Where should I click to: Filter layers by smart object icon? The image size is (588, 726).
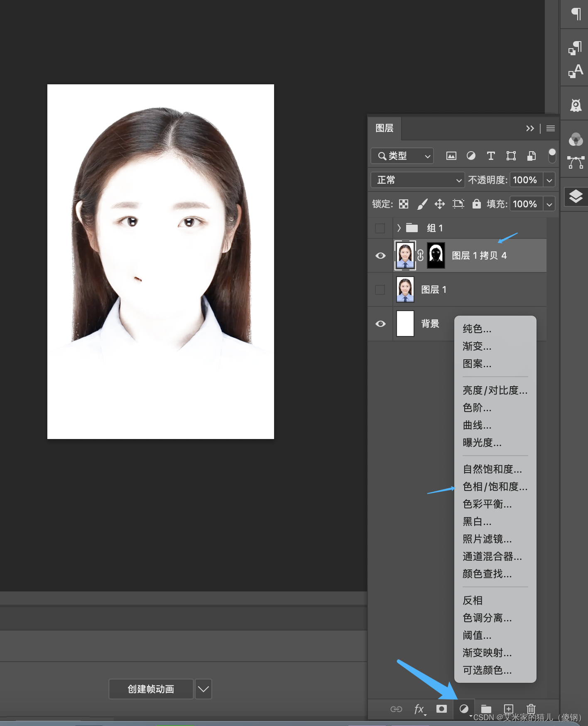coord(531,156)
